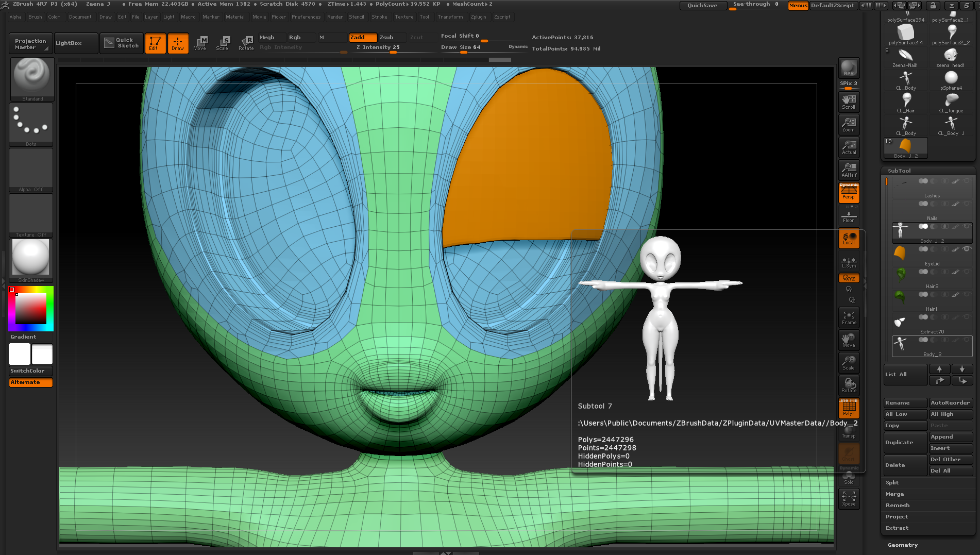Image resolution: width=980 pixels, height=555 pixels.
Task: Click the AAHalf view icon
Action: pos(849,170)
